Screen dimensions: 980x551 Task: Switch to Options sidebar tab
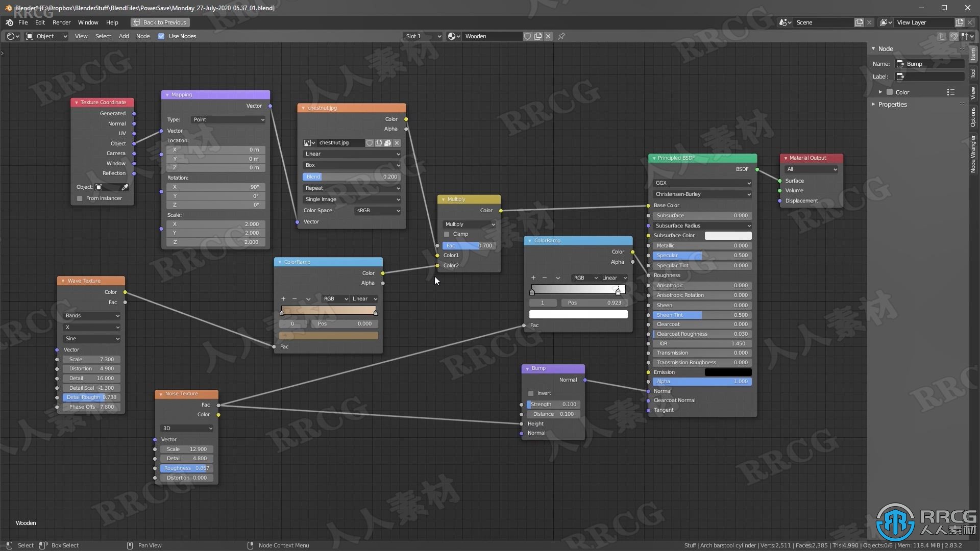pyautogui.click(x=973, y=117)
